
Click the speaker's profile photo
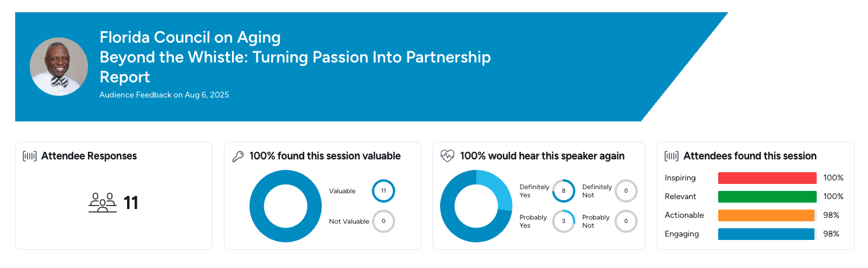click(x=59, y=67)
